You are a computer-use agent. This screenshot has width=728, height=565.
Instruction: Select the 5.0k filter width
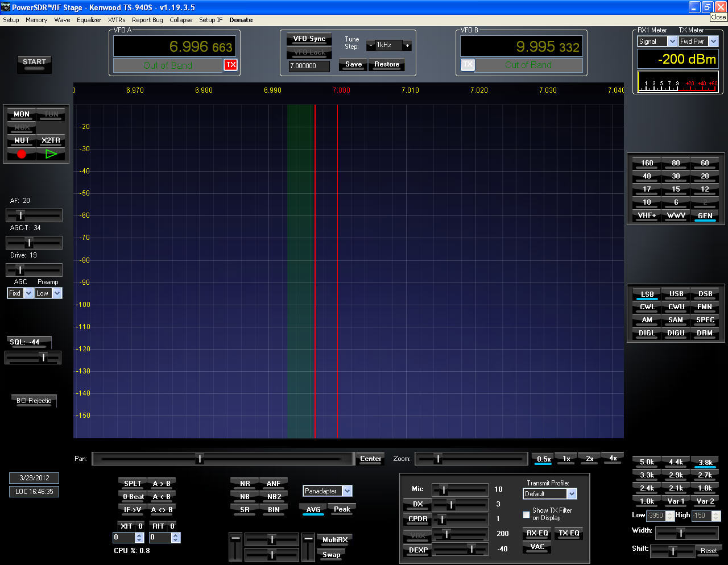click(x=647, y=463)
